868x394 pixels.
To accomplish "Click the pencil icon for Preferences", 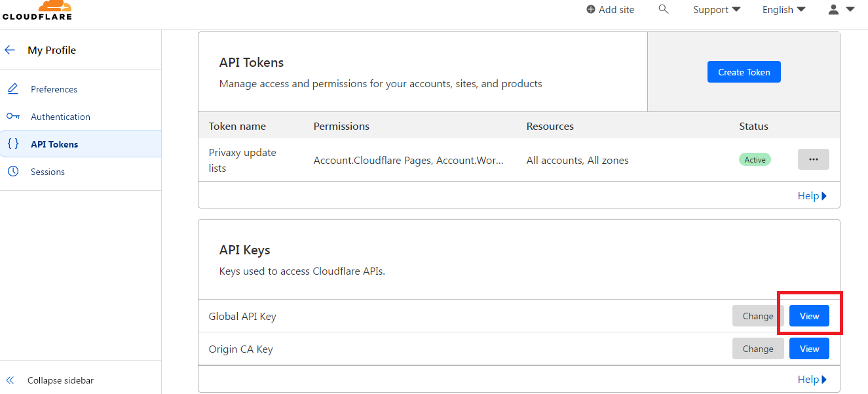I will (13, 89).
